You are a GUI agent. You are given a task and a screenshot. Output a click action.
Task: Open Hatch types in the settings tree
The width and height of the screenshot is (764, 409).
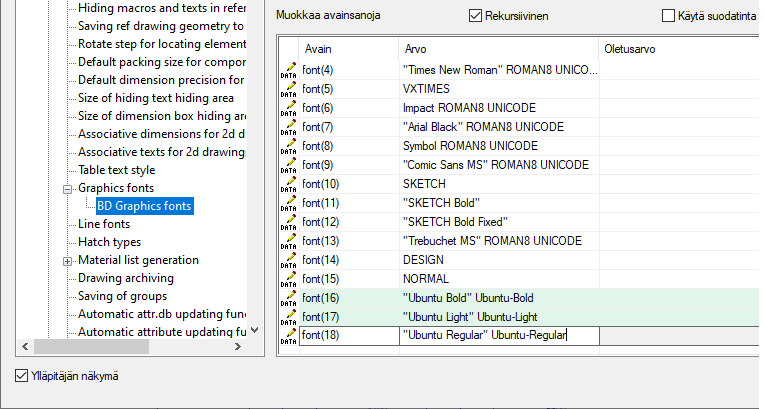[x=109, y=242]
